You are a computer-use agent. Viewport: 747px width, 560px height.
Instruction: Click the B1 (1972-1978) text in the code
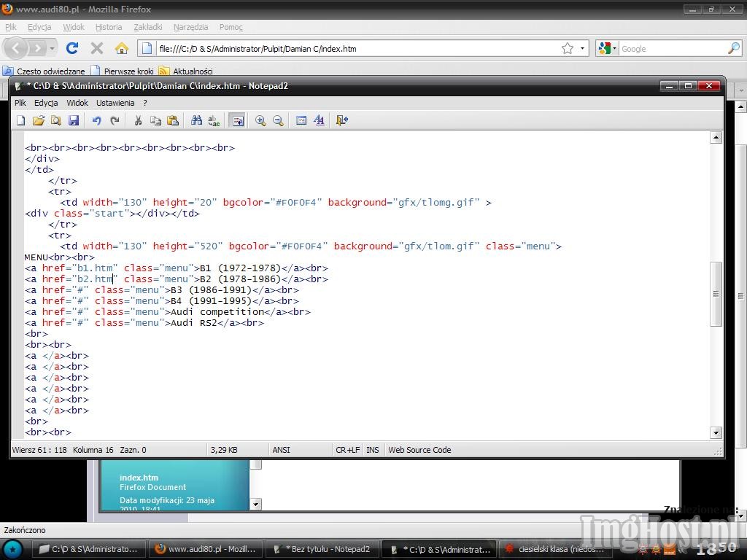(x=241, y=268)
